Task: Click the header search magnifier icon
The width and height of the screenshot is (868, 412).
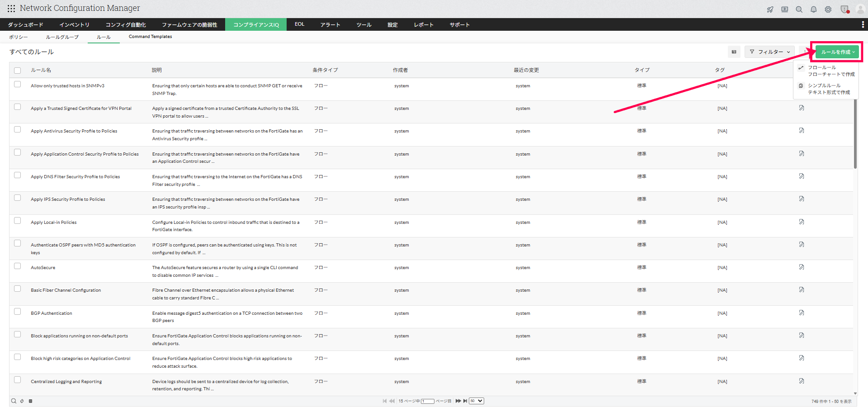Action: point(799,9)
